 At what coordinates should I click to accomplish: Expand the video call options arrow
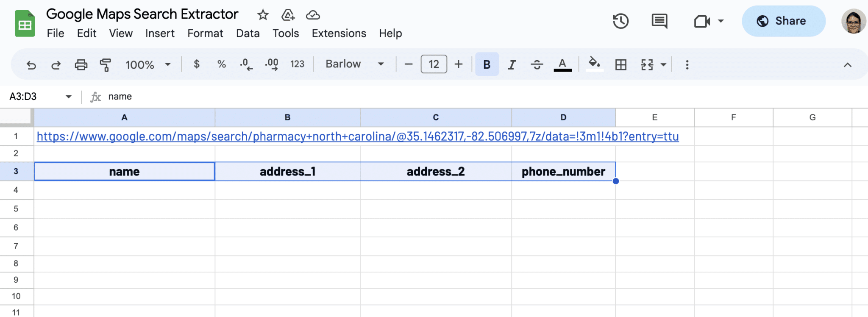coord(721,21)
